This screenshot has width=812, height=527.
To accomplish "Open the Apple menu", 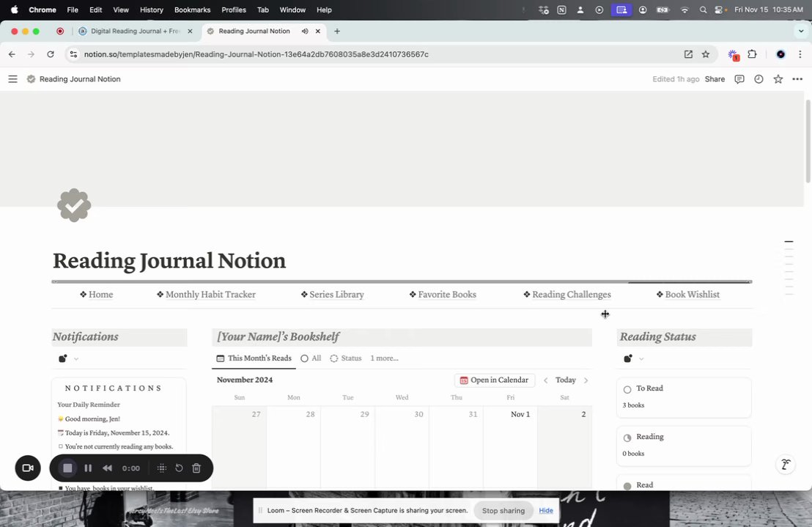I will pyautogui.click(x=14, y=10).
